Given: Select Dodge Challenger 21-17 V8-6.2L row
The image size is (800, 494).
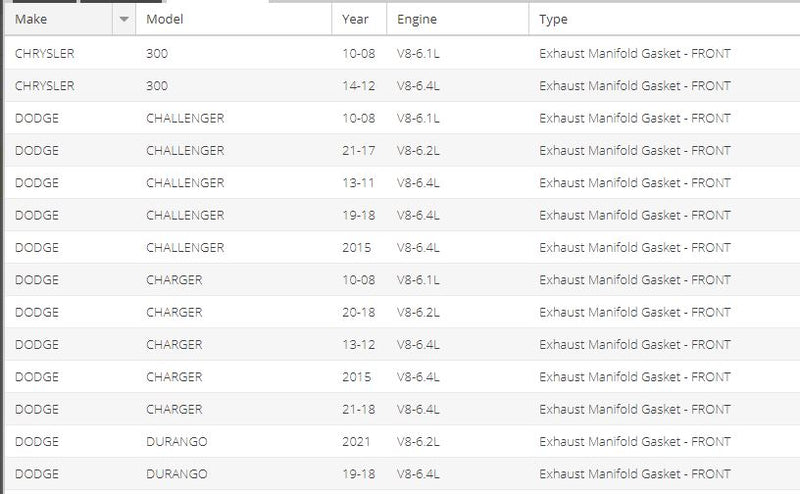Looking at the screenshot, I should pyautogui.click(x=403, y=150).
